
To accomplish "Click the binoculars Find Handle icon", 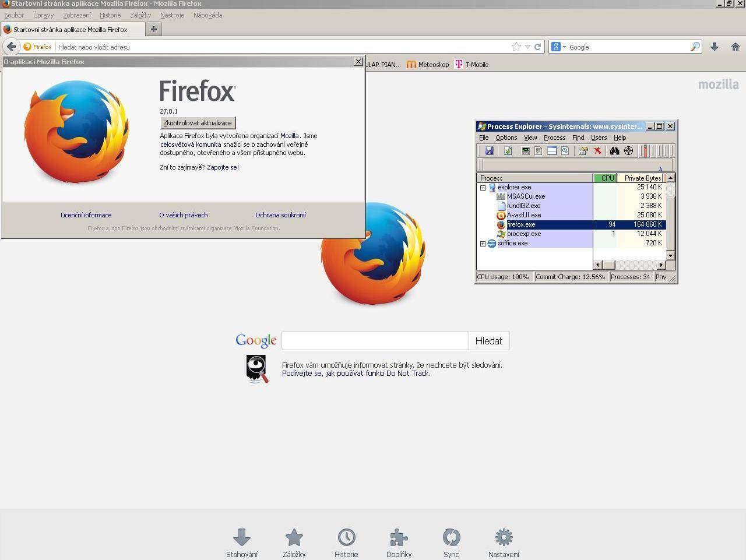I will point(614,151).
